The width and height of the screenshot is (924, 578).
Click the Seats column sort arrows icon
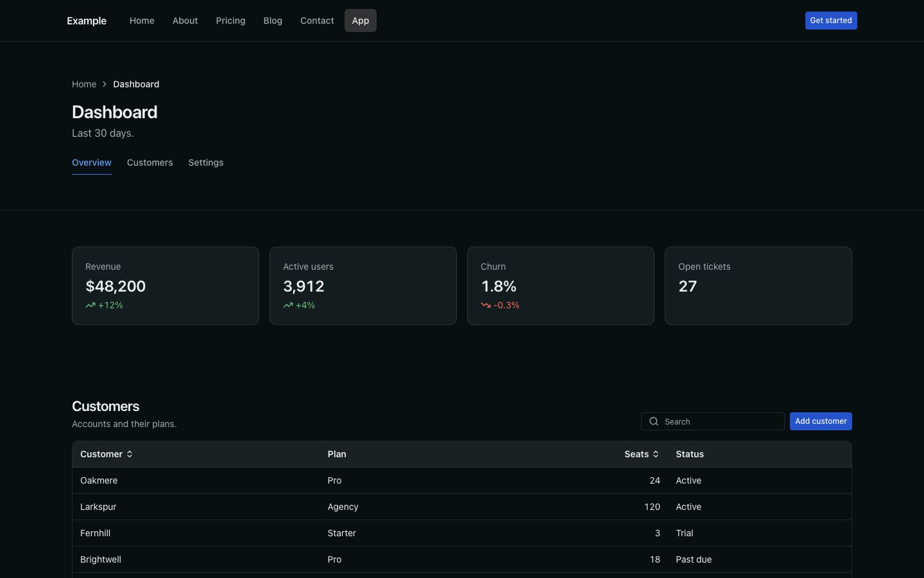pos(656,454)
